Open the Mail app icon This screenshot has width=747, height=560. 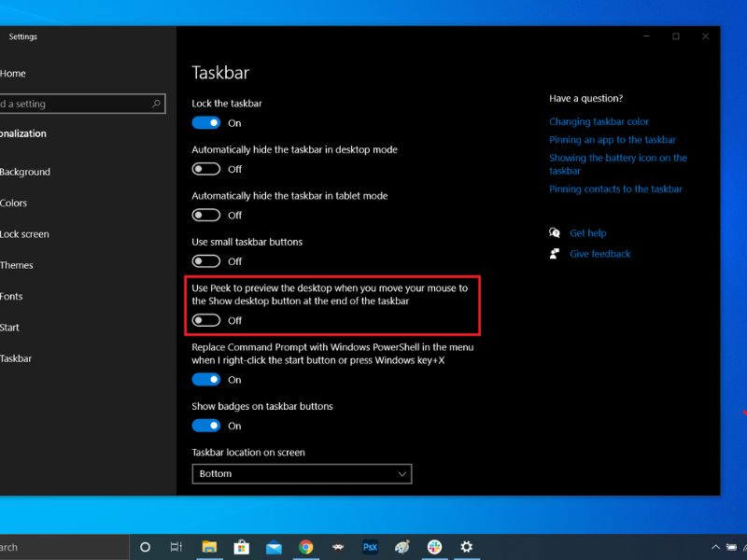pyautogui.click(x=274, y=548)
